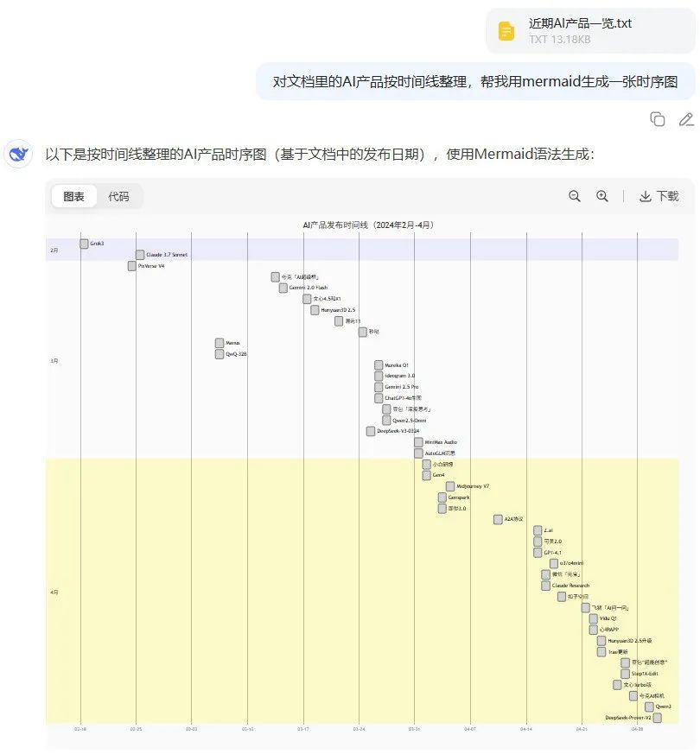Image resolution: width=700 pixels, height=754 pixels.
Task: Click the reply text 以下是按时间线整理的AI产品时序图
Action: point(320,155)
